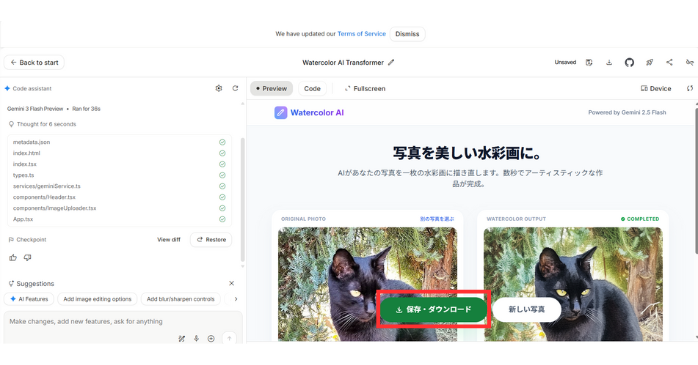The width and height of the screenshot is (698, 365).
Task: Click the Unsaved status text
Action: click(565, 62)
